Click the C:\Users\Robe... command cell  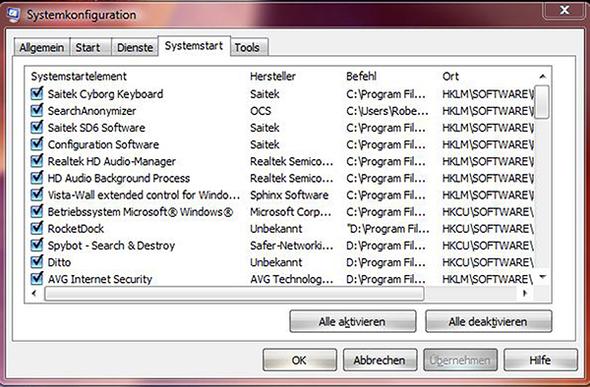[387, 111]
